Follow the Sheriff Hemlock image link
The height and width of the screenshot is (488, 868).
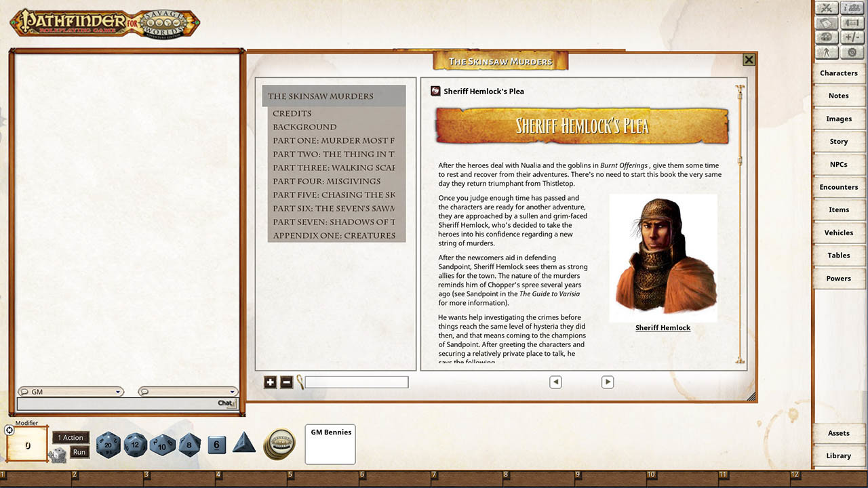coord(663,327)
